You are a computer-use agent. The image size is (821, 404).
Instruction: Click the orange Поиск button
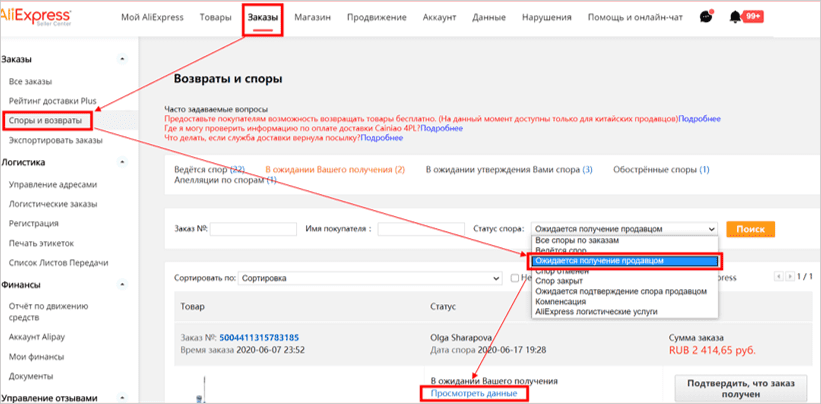click(750, 229)
